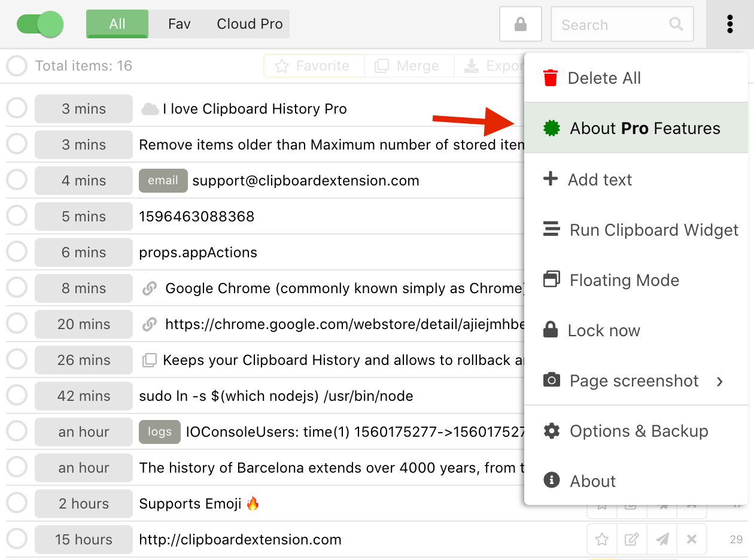Image resolution: width=754 pixels, height=560 pixels.
Task: Click the Merge toolbar button
Action: pos(409,66)
